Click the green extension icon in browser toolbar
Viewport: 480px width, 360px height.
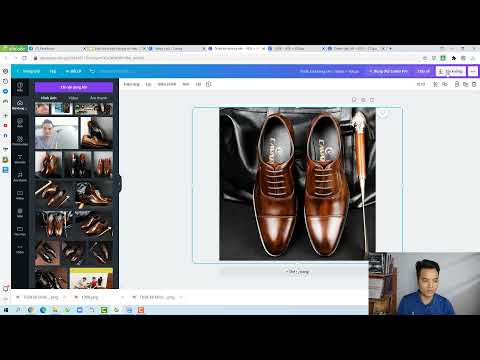(443, 58)
